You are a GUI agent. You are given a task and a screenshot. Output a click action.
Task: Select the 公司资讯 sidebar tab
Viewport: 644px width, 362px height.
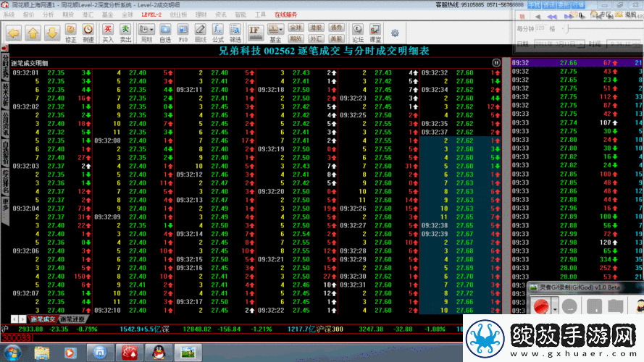click(x=5, y=125)
